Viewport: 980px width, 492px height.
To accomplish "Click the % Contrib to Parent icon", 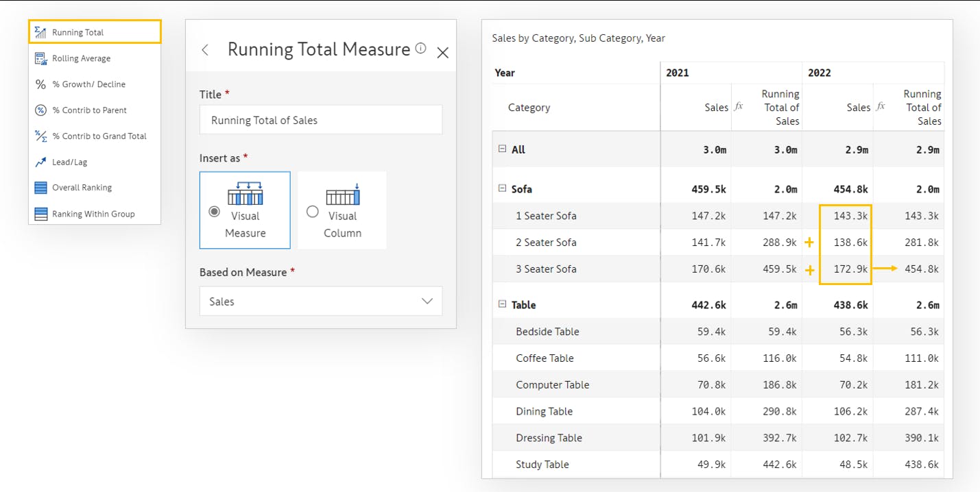I will [x=40, y=110].
